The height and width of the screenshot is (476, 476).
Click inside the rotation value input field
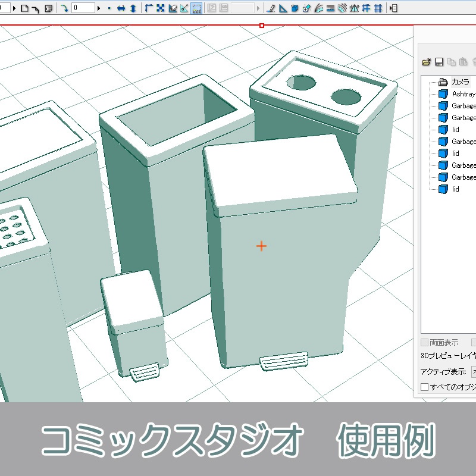click(83, 8)
